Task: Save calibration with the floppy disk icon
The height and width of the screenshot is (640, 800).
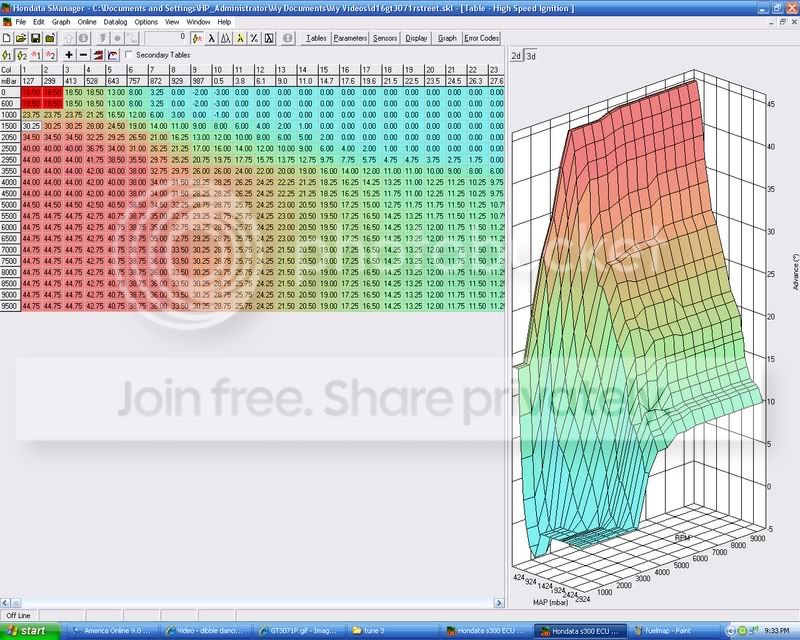Action: (35, 38)
